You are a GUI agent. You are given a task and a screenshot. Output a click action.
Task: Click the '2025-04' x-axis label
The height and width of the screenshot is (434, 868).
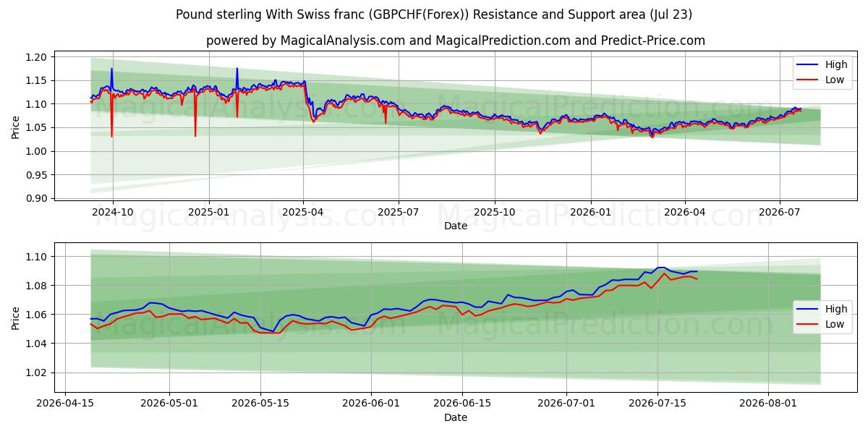(x=303, y=213)
